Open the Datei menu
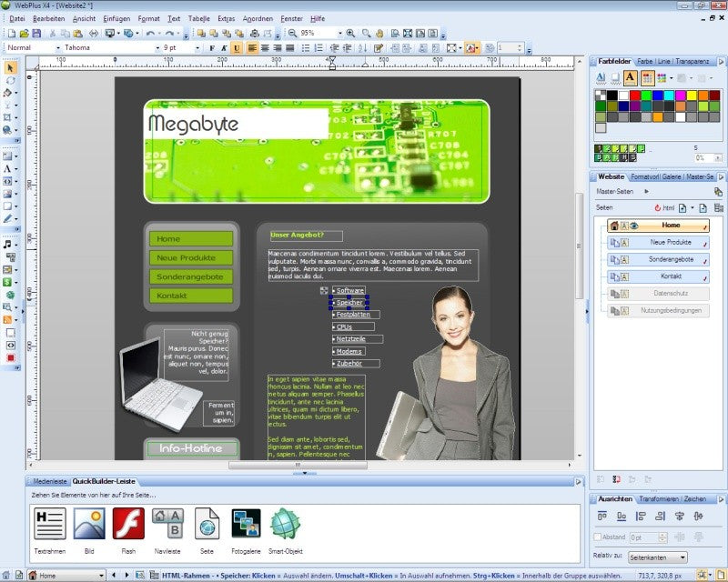This screenshot has width=728, height=582. pyautogui.click(x=17, y=18)
